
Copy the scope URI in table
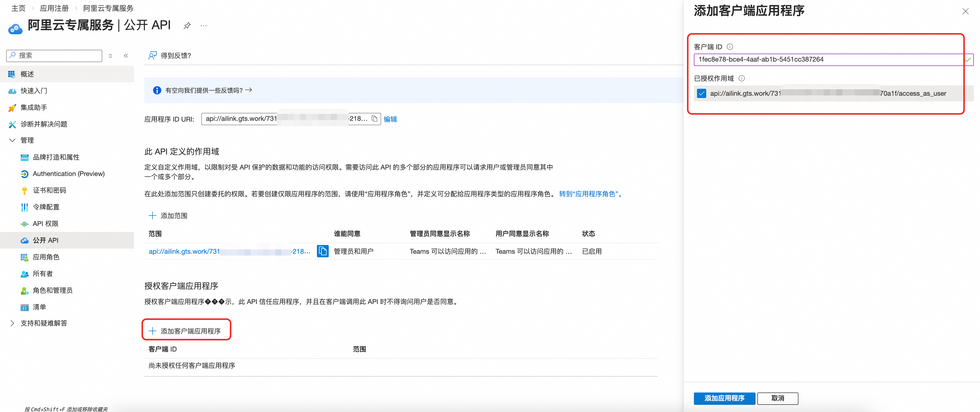(322, 251)
